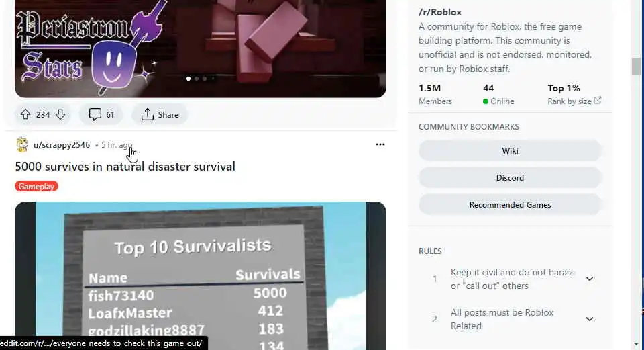
Task: Open the Recommended Games bookmark
Action: click(x=510, y=204)
